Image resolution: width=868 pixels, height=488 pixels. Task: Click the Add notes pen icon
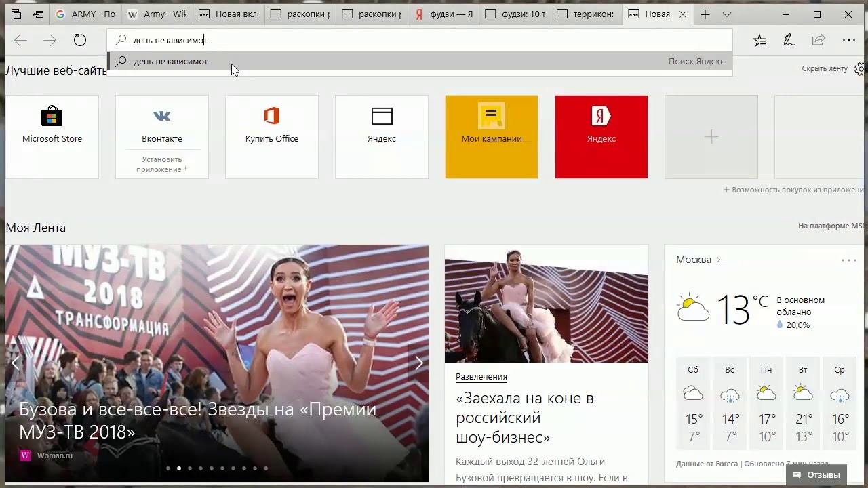pos(789,40)
